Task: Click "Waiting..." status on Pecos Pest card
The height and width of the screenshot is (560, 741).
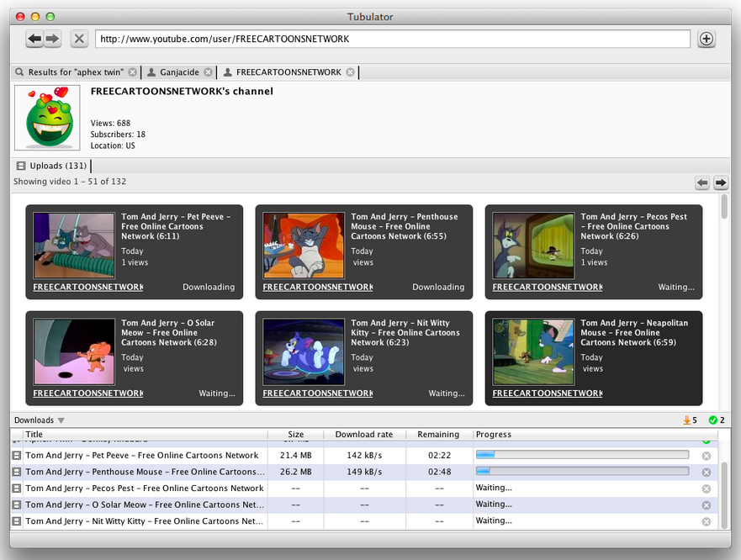Action: click(x=676, y=287)
